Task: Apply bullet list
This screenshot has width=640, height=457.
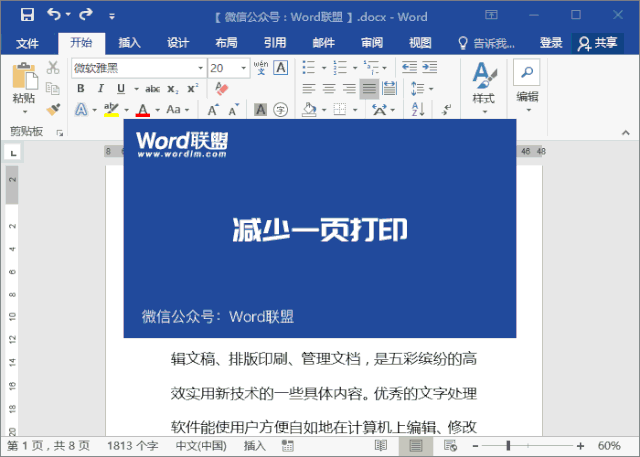Action: pos(309,67)
